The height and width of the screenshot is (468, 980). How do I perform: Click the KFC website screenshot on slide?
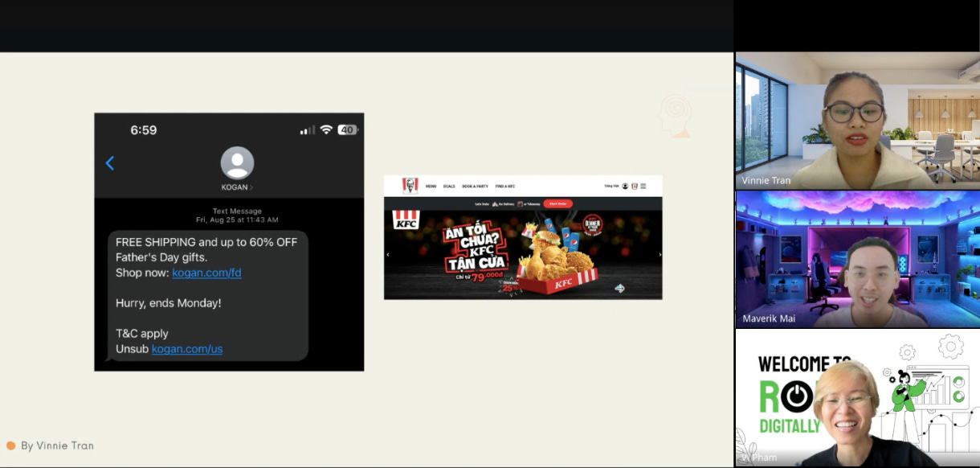click(523, 237)
